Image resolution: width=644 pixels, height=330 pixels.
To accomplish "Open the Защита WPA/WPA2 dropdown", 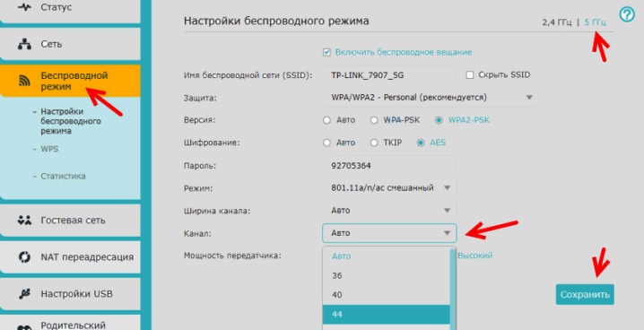I will tap(430, 98).
